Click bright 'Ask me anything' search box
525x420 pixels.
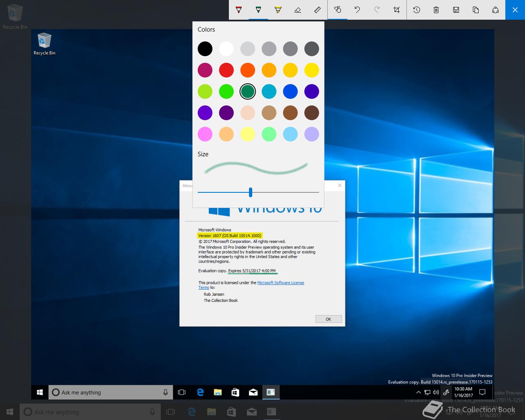pyautogui.click(x=111, y=393)
